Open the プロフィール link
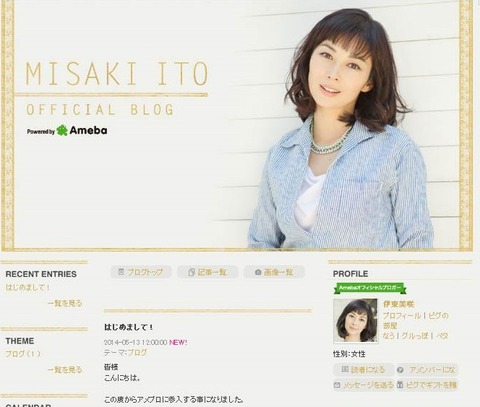The image size is (480, 407). [x=402, y=315]
